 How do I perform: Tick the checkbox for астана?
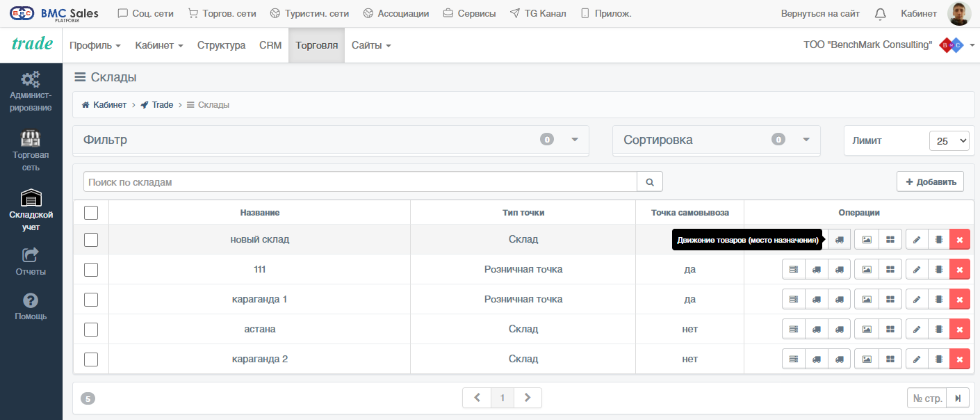click(x=91, y=330)
